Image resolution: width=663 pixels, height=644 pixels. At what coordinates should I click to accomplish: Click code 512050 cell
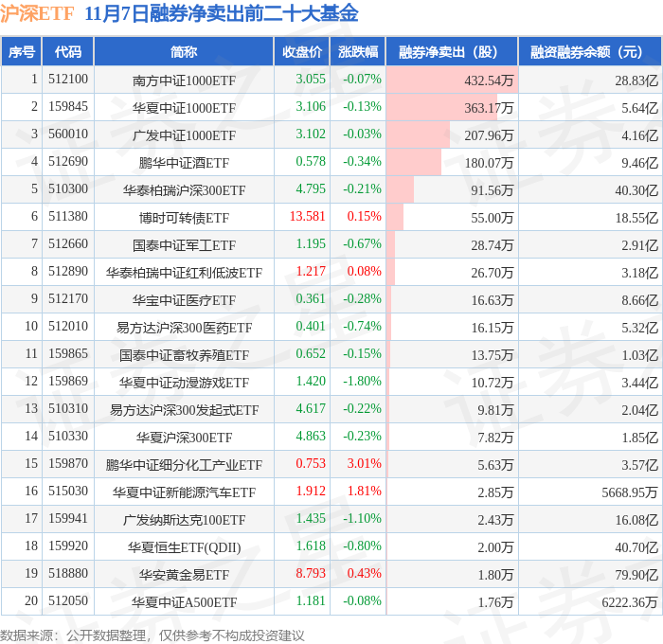click(68, 601)
